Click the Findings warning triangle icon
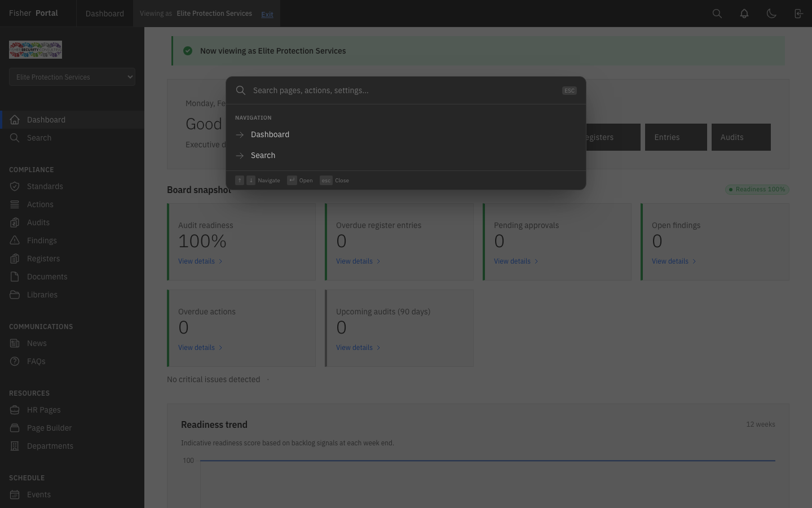This screenshot has height=508, width=812. pyautogui.click(x=15, y=240)
